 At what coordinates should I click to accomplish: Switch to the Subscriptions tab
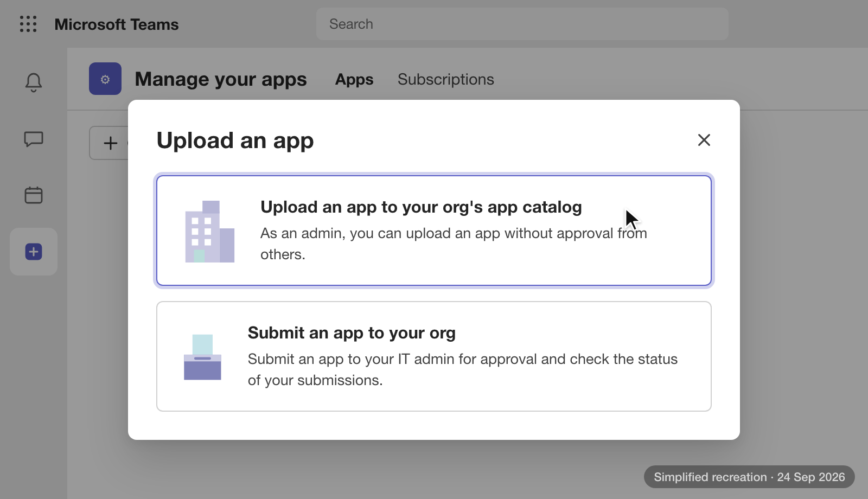coord(446,80)
